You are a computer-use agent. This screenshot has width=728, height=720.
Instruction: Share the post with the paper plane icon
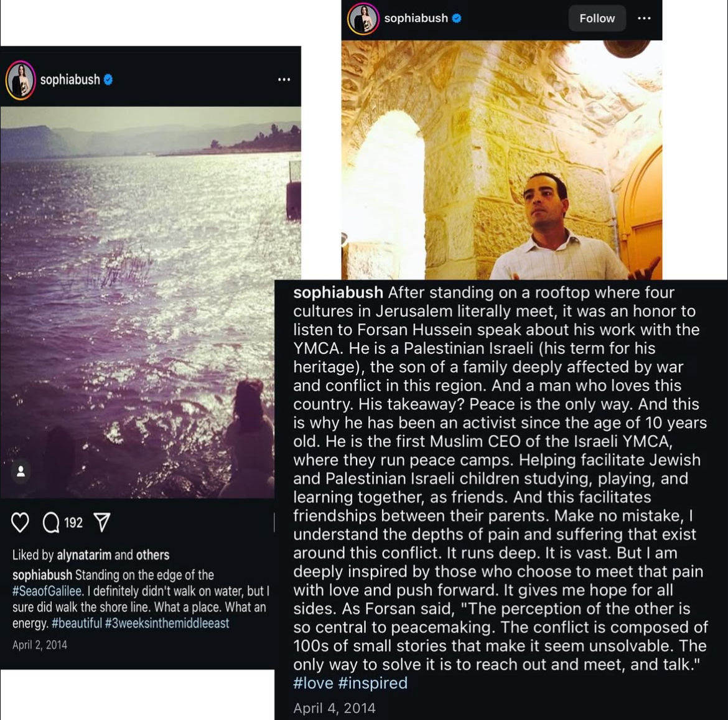coord(102,522)
